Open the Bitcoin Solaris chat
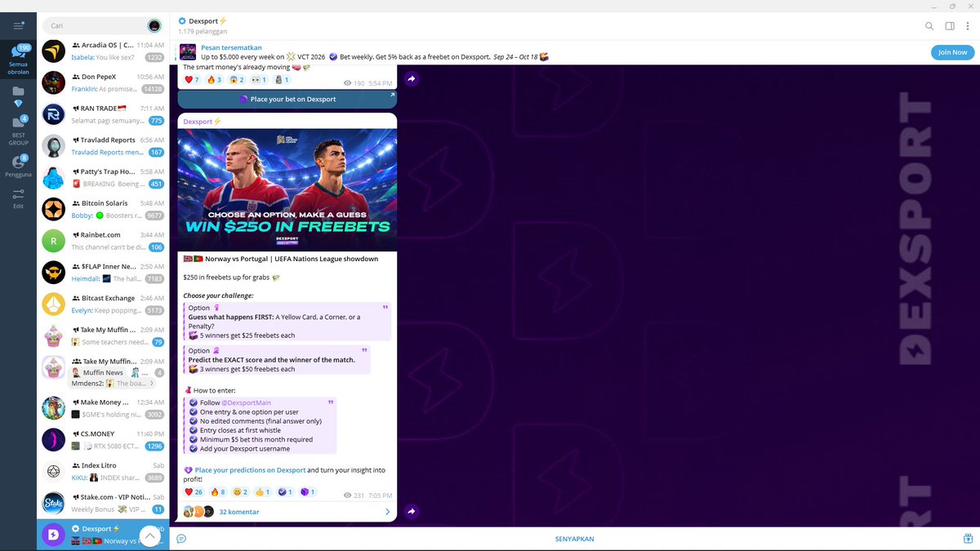Viewport: 980px width, 551px height. point(102,209)
